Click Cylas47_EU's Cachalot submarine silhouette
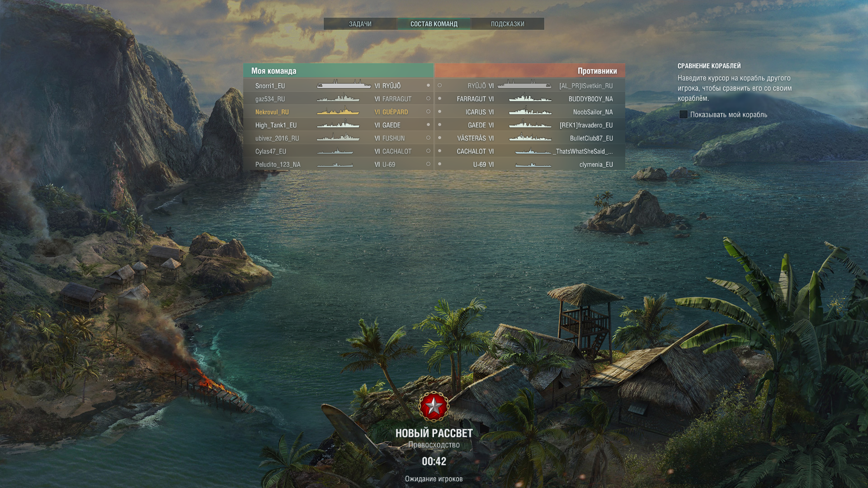Viewport: 868px width, 488px height. pos(335,151)
